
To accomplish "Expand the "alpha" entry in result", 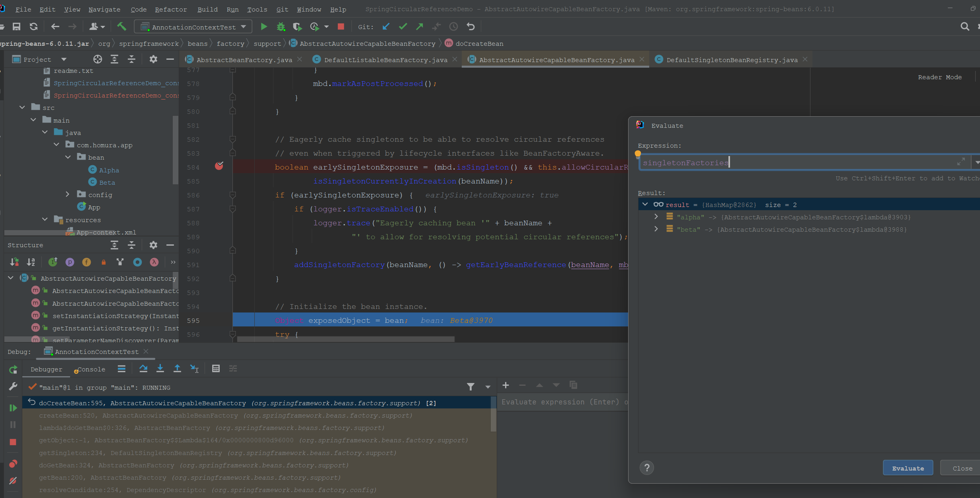I will tap(656, 217).
